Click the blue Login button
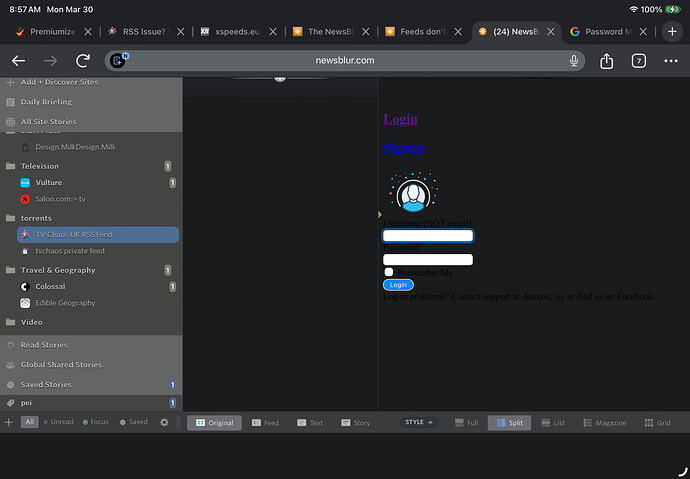This screenshot has width=690, height=479. click(x=398, y=285)
